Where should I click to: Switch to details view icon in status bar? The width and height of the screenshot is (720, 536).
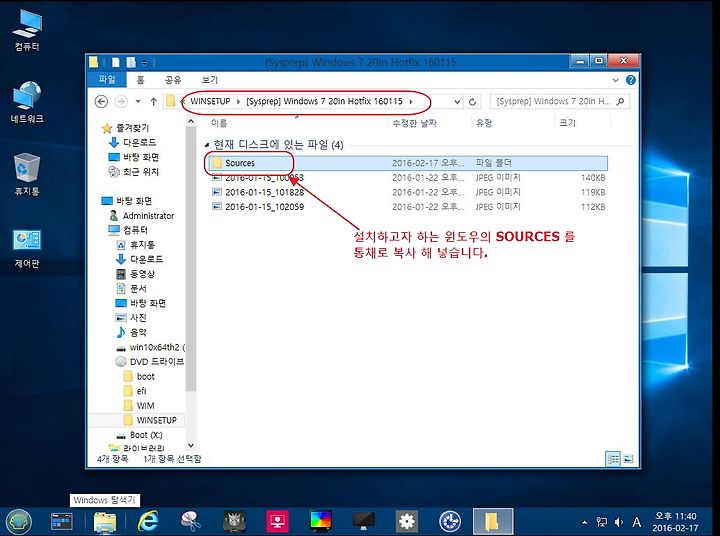click(x=613, y=458)
